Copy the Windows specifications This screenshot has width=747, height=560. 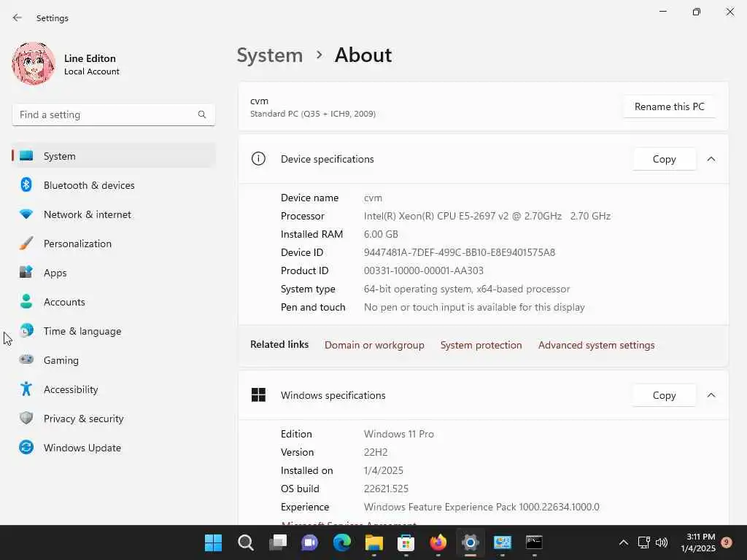[x=664, y=395]
